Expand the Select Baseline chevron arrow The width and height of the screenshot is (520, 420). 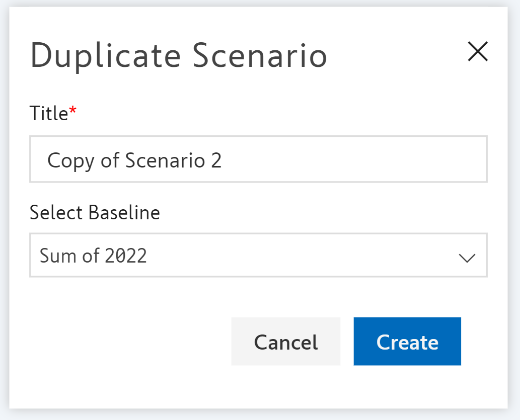point(467,258)
